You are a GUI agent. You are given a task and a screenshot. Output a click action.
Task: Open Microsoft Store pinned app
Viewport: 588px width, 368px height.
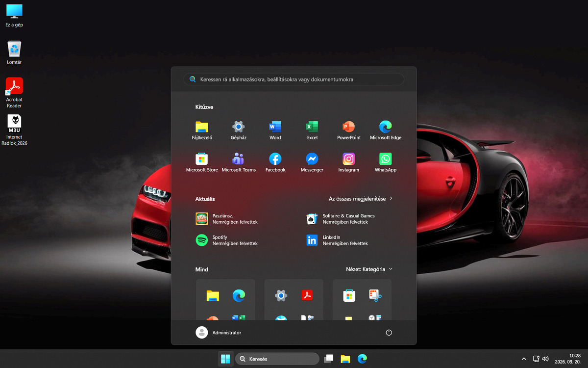(202, 162)
